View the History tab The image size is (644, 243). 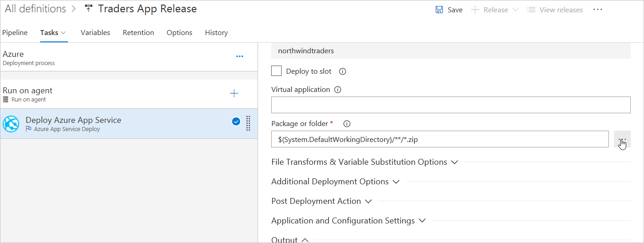coord(216,33)
